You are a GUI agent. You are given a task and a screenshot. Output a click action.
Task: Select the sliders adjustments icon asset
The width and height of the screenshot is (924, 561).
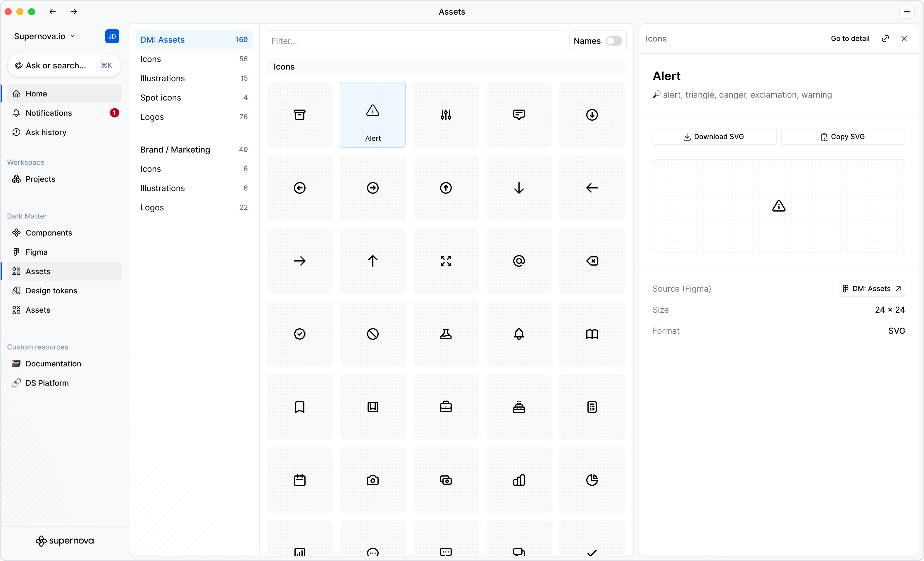446,115
